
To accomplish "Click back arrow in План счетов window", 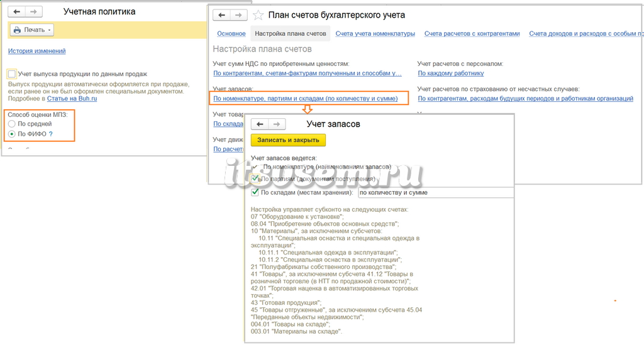I will tap(221, 15).
